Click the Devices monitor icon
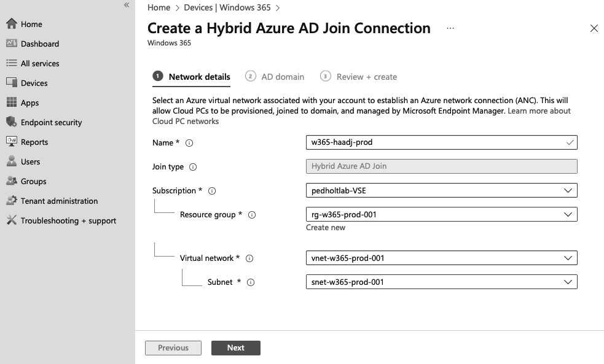 coord(12,82)
